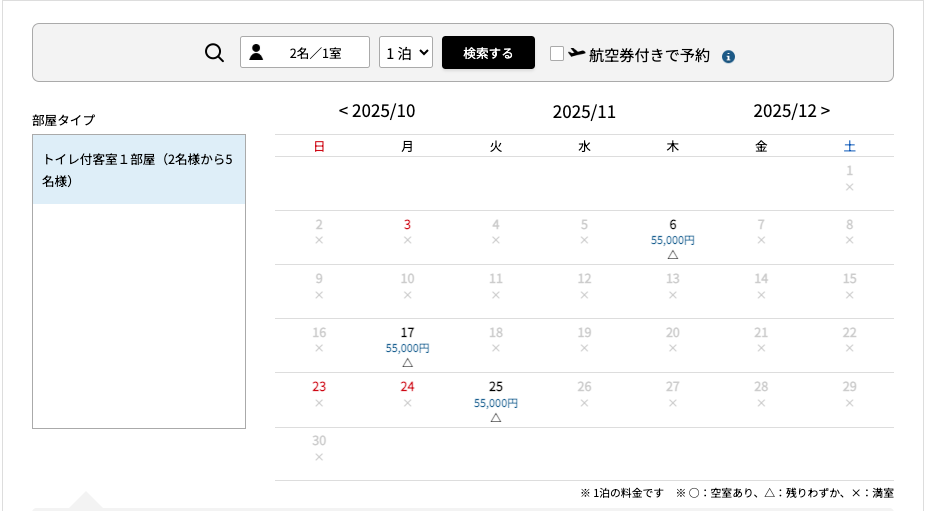Go to previous month 2025/10
This screenshot has width=928, height=511.
point(377,111)
